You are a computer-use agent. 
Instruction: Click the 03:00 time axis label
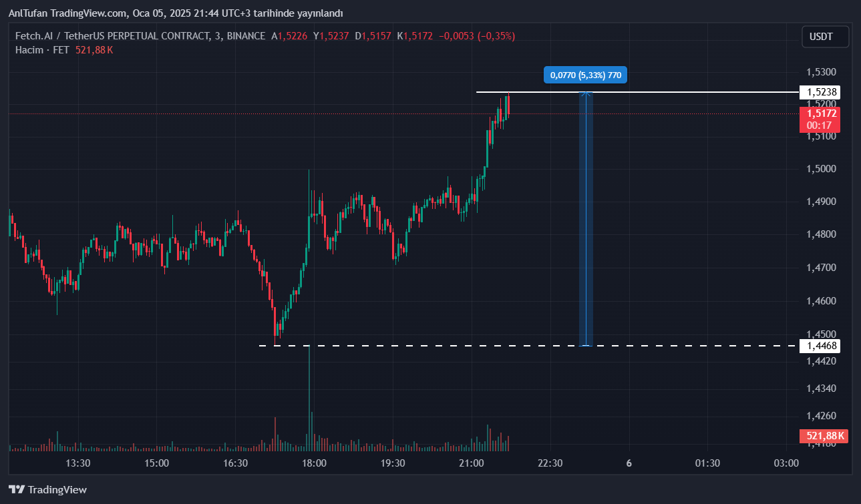[x=786, y=463]
